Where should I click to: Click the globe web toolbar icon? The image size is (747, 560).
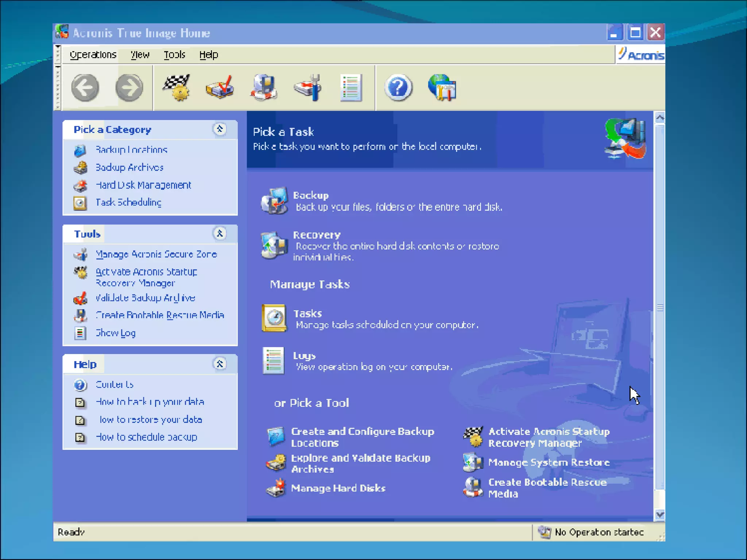[x=442, y=87]
